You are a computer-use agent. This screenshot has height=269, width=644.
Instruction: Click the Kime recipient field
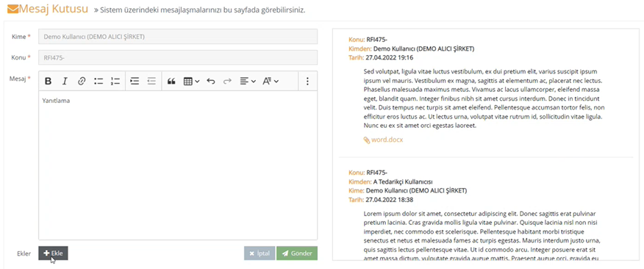(178, 36)
